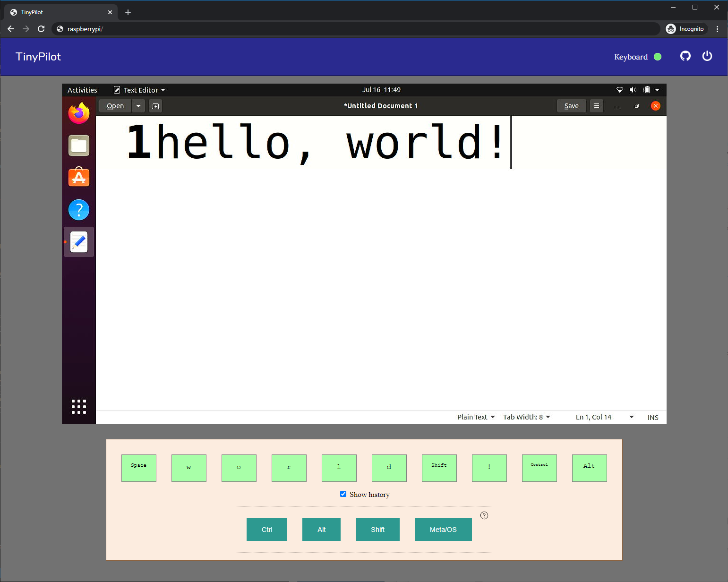Toggle the Ctrl modifier key
This screenshot has width=728, height=582.
pos(267,530)
